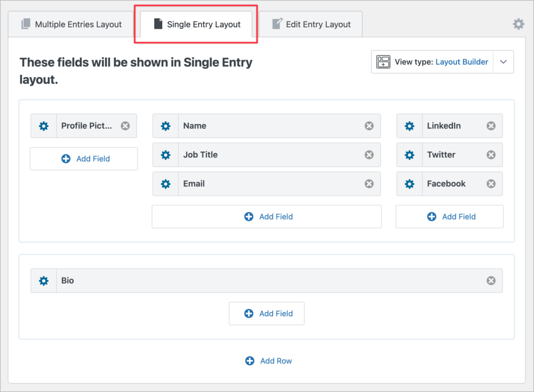This screenshot has width=534, height=392.
Task: Delete the Name field from layout
Action: pyautogui.click(x=369, y=126)
